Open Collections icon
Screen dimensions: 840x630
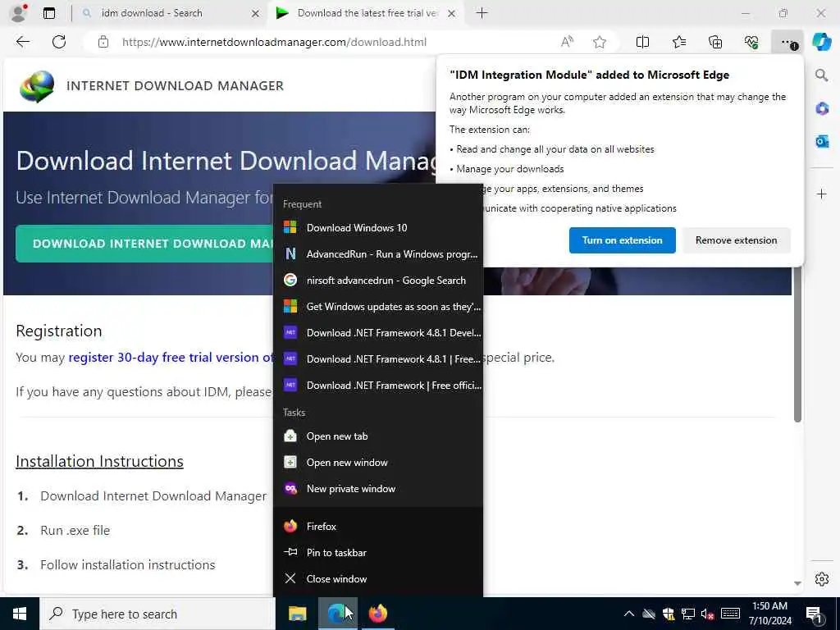(x=715, y=42)
